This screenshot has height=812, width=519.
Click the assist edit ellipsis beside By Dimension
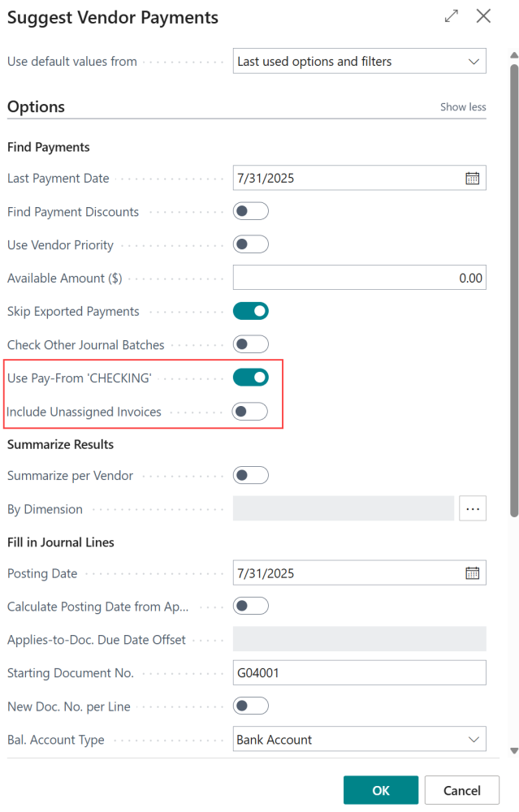pos(473,508)
